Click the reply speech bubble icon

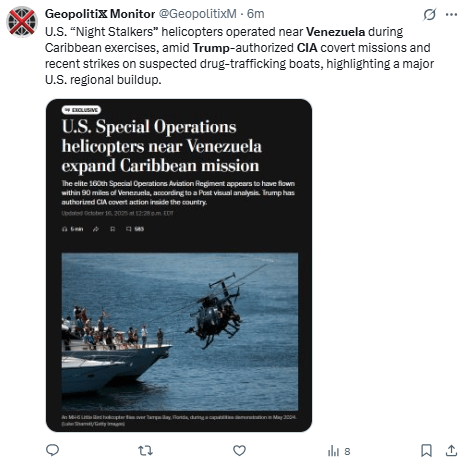52,450
